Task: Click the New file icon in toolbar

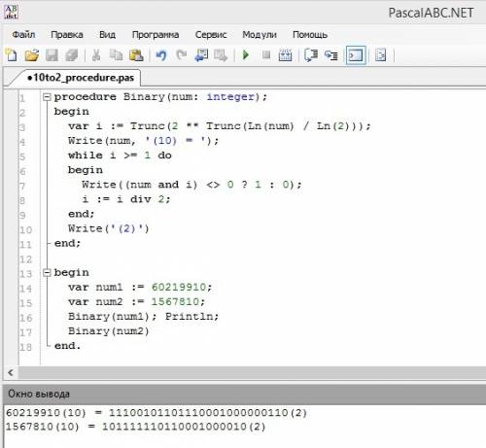Action: (12, 55)
